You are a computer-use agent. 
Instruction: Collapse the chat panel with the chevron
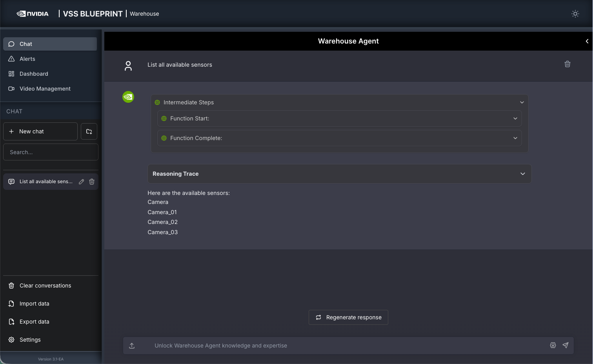(587, 41)
